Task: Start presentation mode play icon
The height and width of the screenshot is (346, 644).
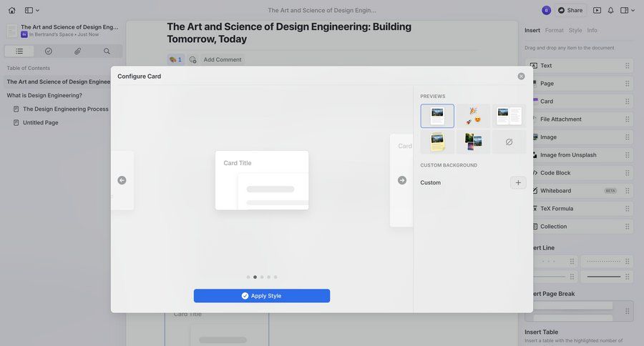Action: (x=597, y=10)
